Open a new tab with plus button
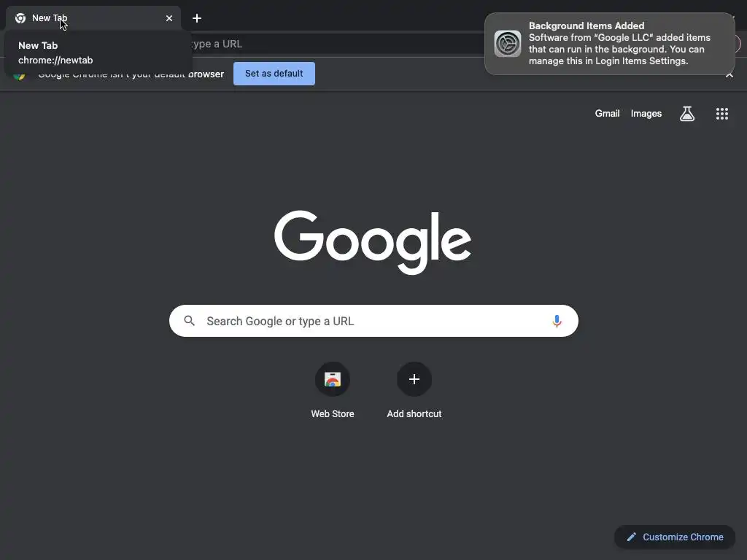This screenshot has width=747, height=560. 197,18
